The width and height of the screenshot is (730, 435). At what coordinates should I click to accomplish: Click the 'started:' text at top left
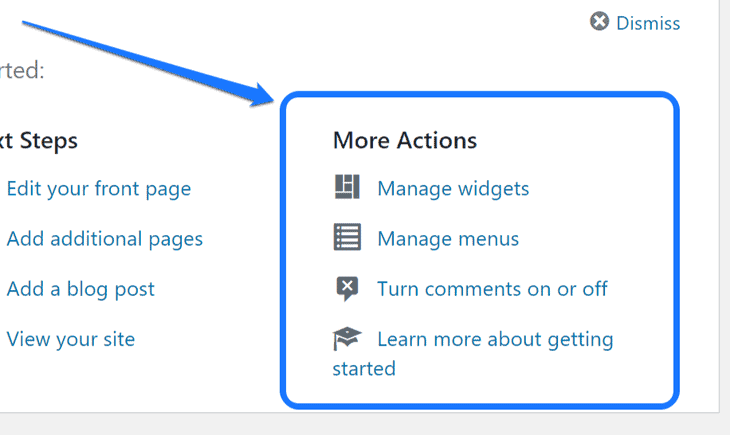(22, 72)
